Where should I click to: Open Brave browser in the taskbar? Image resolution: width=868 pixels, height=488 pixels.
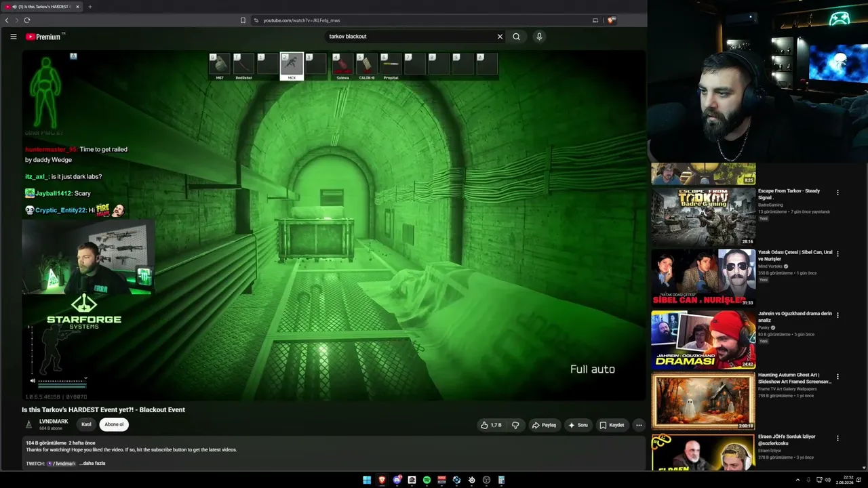pyautogui.click(x=382, y=480)
